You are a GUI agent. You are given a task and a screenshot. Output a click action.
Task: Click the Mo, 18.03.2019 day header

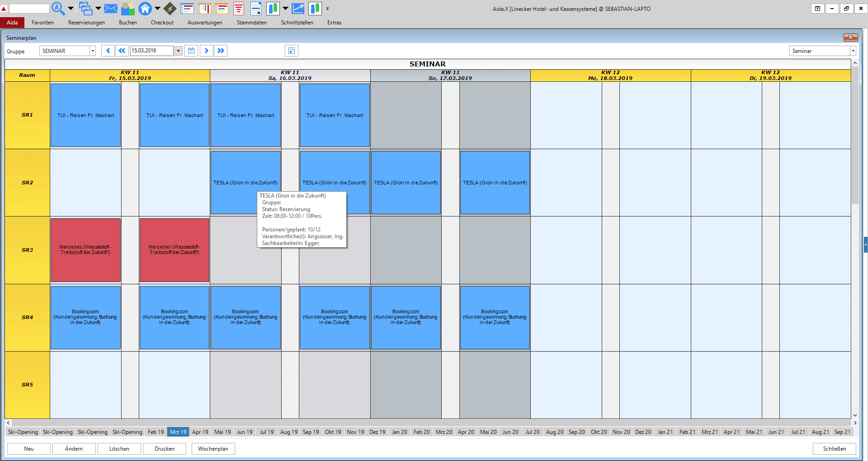pyautogui.click(x=610, y=75)
